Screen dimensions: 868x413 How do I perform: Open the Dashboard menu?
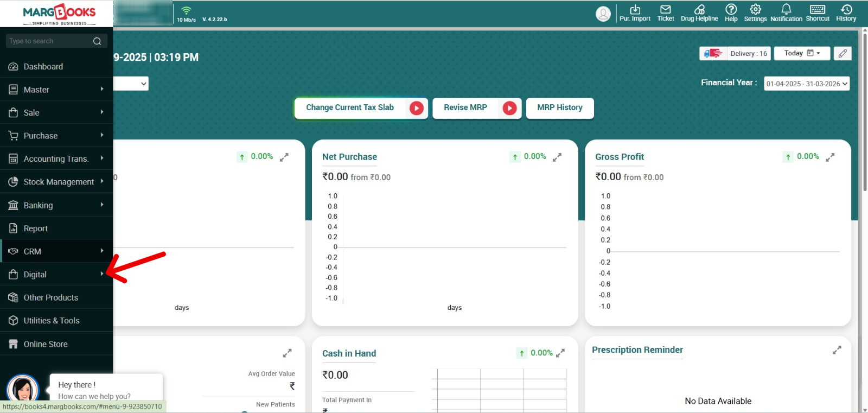[x=56, y=67]
